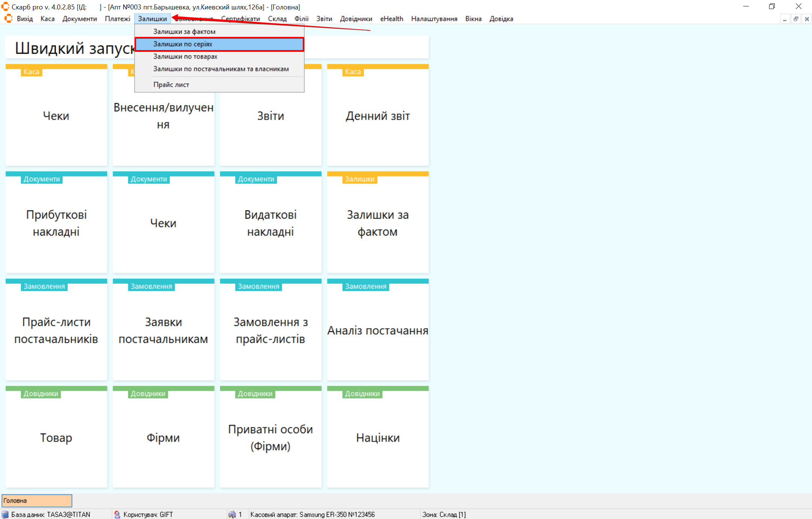812x519 pixels.
Task: Open the eHealth menu
Action: 391,19
